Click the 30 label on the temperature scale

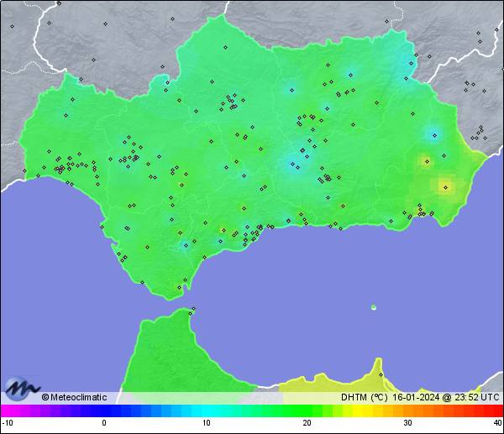click(x=407, y=423)
